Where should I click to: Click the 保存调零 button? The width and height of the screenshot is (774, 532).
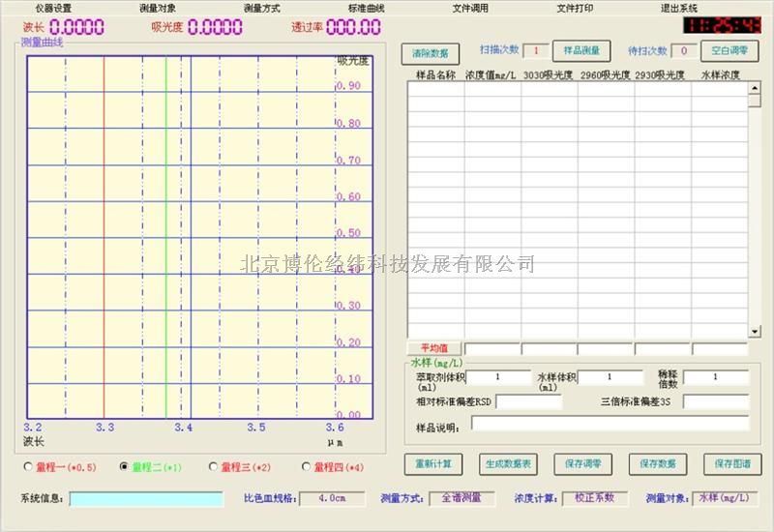[583, 464]
